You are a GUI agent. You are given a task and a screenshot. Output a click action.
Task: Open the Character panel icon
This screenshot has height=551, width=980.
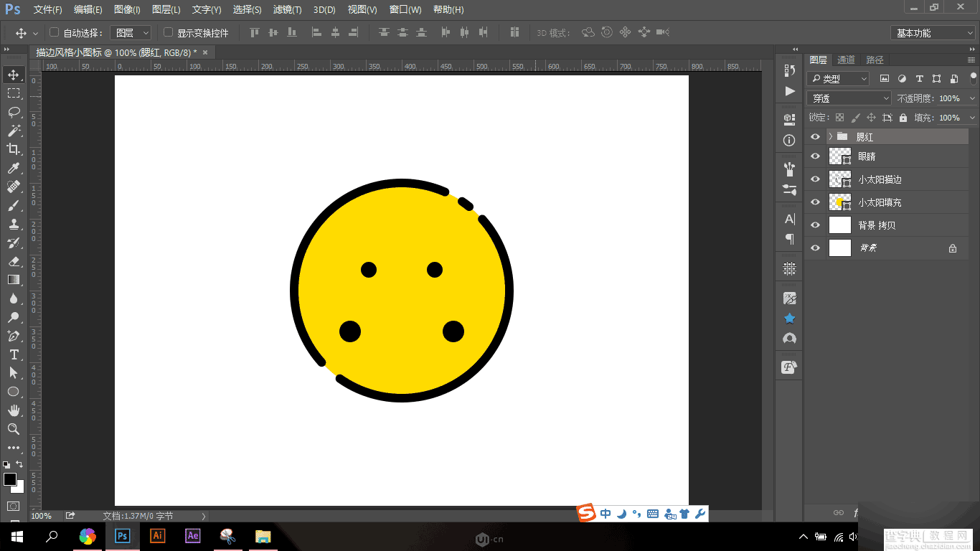(790, 219)
